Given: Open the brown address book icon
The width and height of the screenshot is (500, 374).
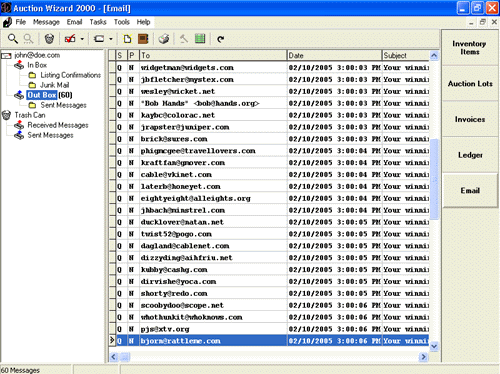Looking at the screenshot, I should pos(143,39).
